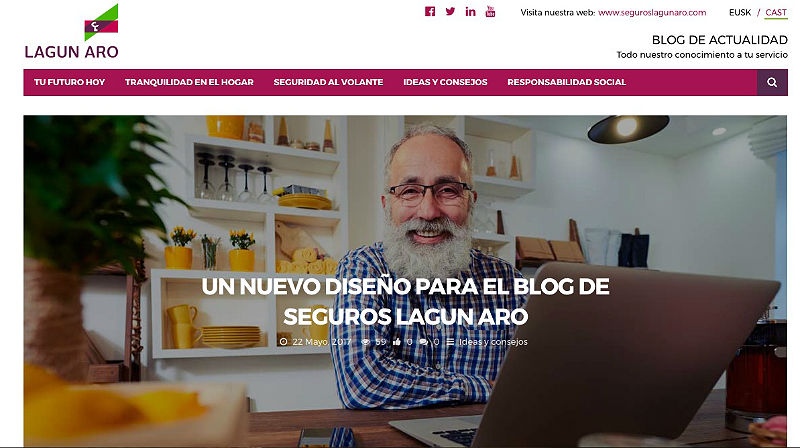
Task: Click the 'Ideas y consejos' category tag on post
Action: [x=493, y=342]
